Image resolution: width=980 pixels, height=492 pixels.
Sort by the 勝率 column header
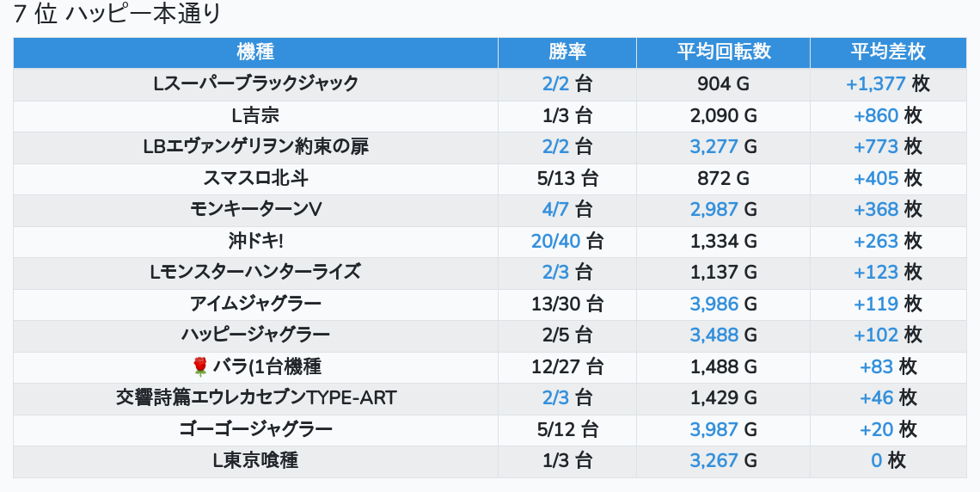pyautogui.click(x=567, y=52)
